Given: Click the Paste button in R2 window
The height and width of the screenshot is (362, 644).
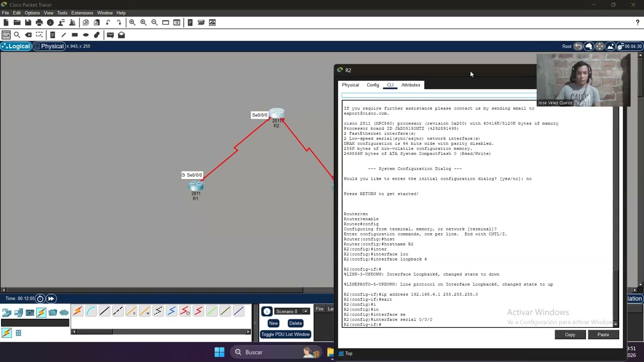Looking at the screenshot, I should [603, 334].
